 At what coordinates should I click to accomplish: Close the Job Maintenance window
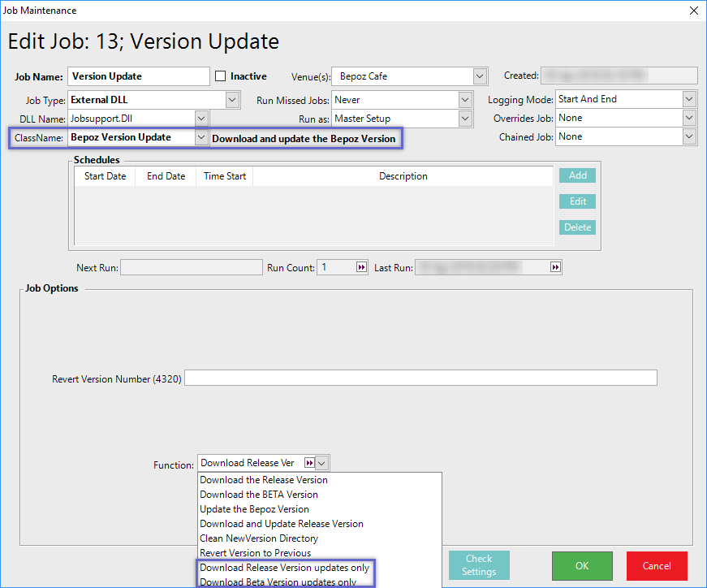(x=693, y=11)
